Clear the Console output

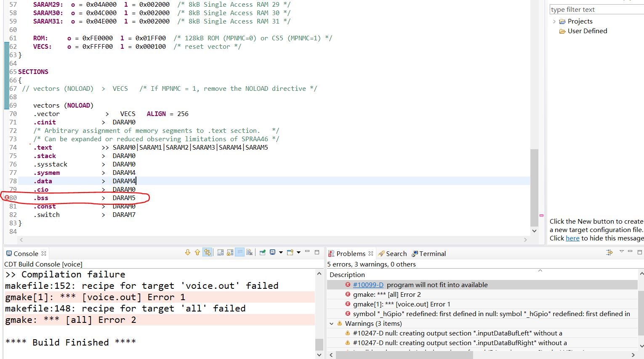250,252
